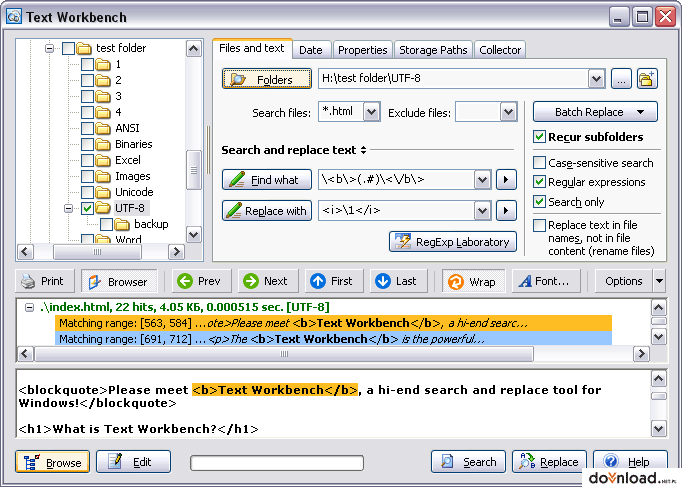Open the Batch Replace dropdown menu
This screenshot has width=682, height=487.
tap(595, 112)
